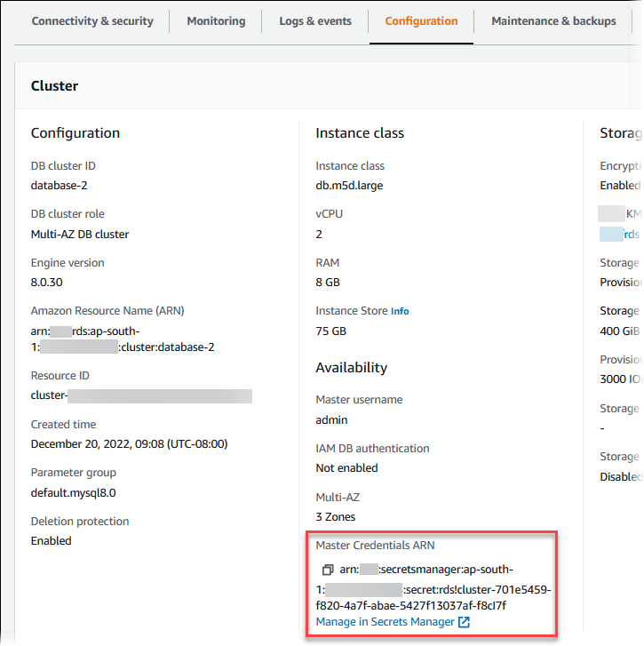Switch to the Monitoring tab

click(x=216, y=21)
